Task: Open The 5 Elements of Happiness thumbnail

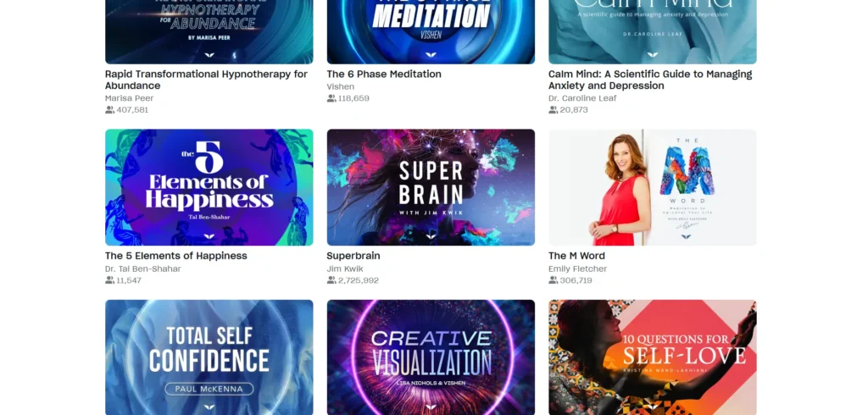Action: click(x=209, y=187)
